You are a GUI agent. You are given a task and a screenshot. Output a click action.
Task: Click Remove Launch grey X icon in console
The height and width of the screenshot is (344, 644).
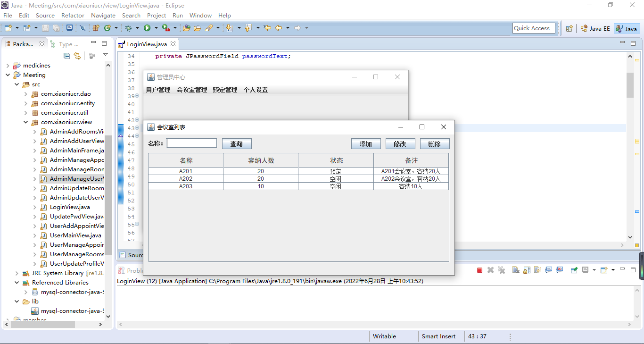tap(490, 270)
